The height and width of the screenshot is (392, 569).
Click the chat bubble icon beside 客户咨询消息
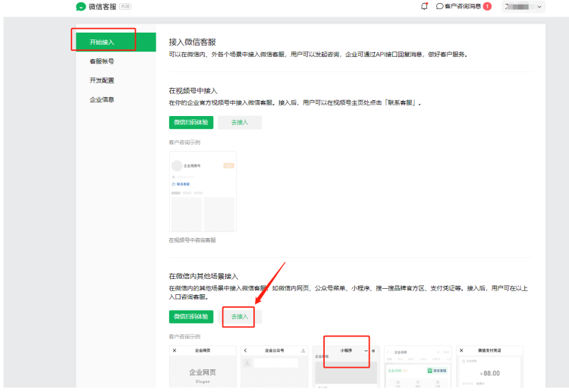pos(439,6)
